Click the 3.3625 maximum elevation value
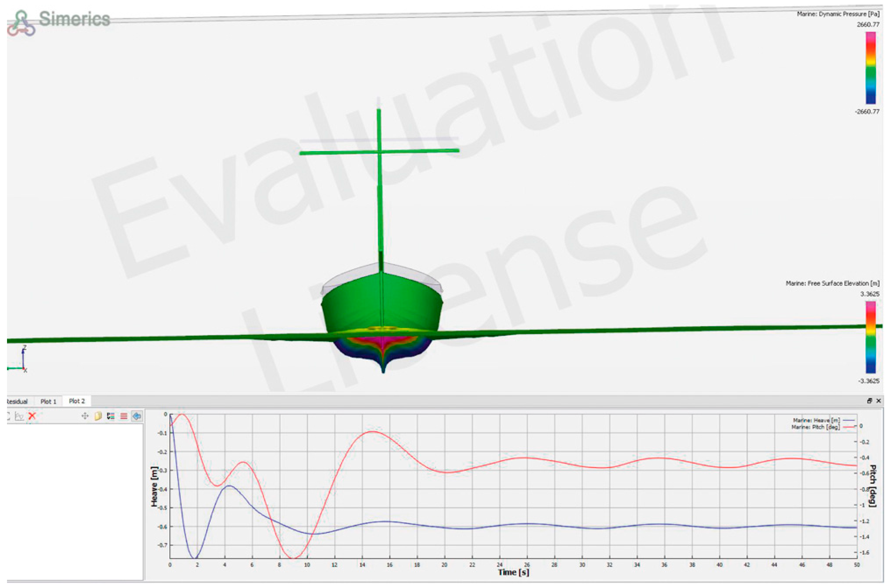889x588 pixels. click(870, 294)
